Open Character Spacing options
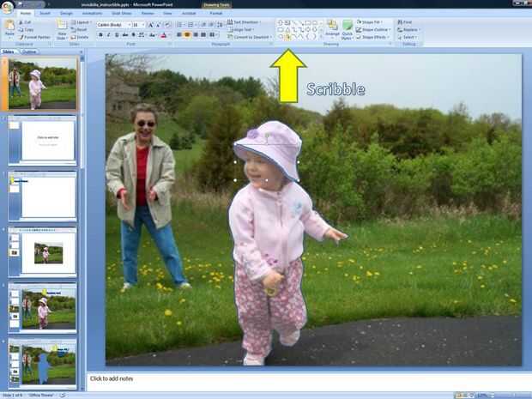This screenshot has height=399, width=532. click(142, 34)
